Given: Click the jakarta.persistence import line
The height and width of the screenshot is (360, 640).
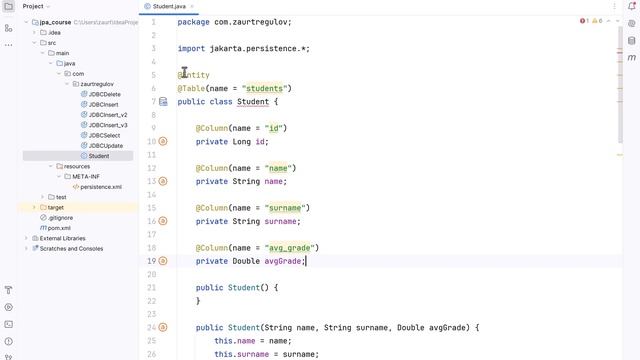Looking at the screenshot, I should point(244,49).
